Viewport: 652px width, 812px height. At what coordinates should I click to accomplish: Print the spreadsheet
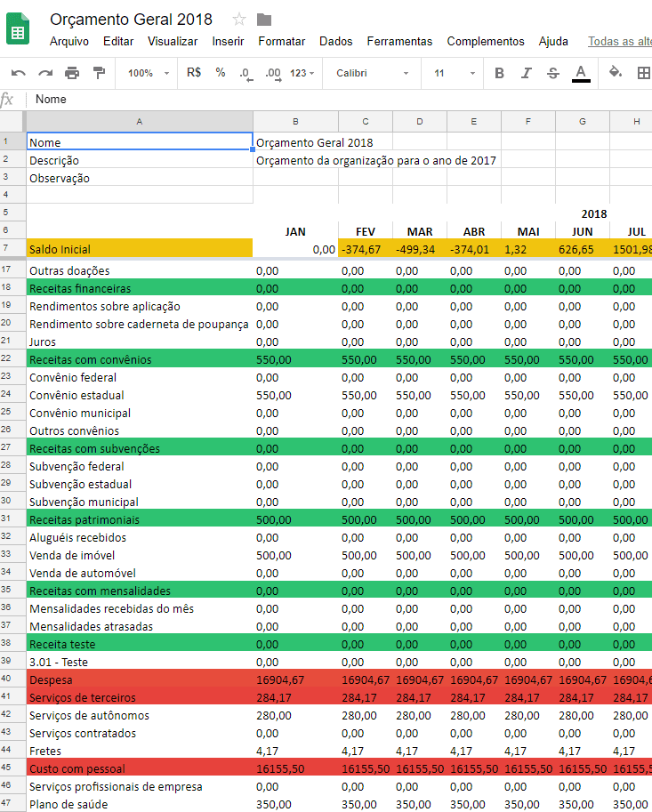click(x=72, y=73)
